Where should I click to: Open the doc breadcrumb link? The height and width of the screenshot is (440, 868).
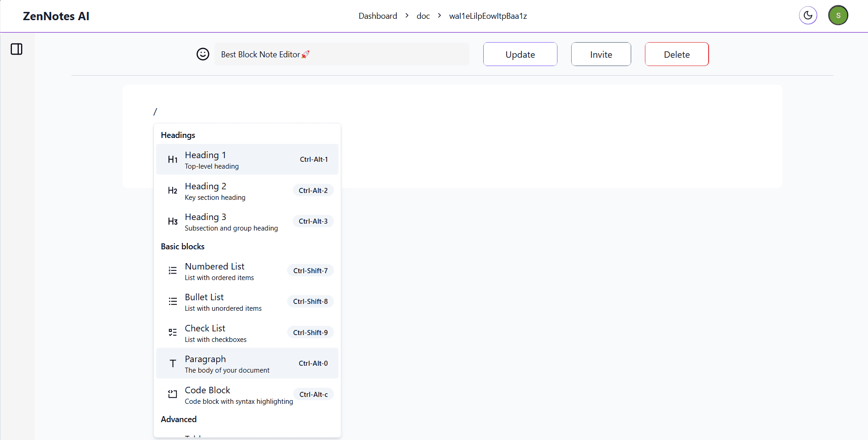click(x=423, y=16)
